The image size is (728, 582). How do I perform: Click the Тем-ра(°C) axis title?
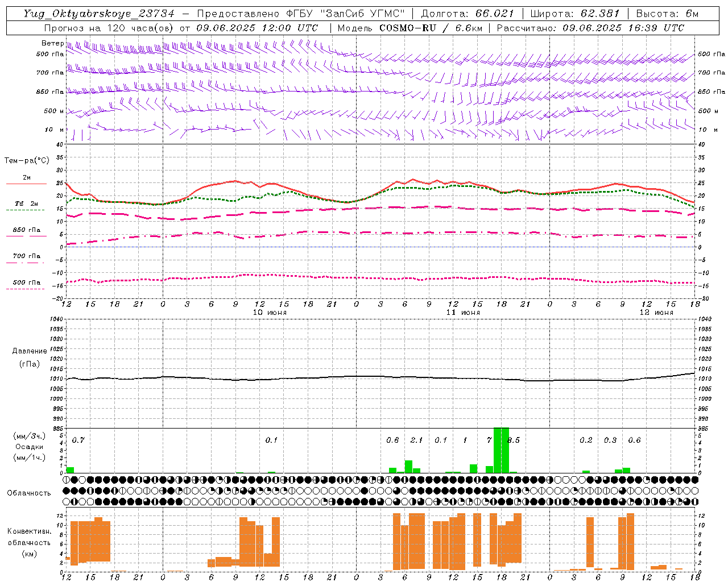point(27,161)
